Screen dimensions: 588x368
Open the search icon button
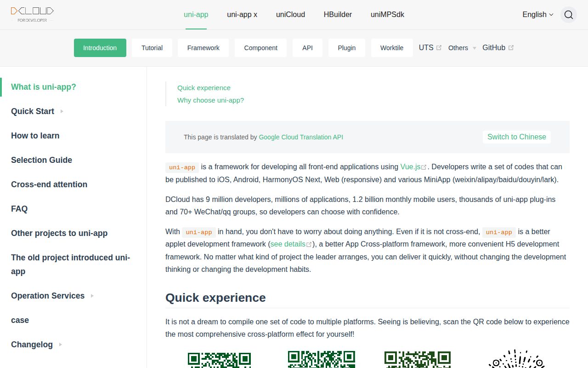point(569,15)
